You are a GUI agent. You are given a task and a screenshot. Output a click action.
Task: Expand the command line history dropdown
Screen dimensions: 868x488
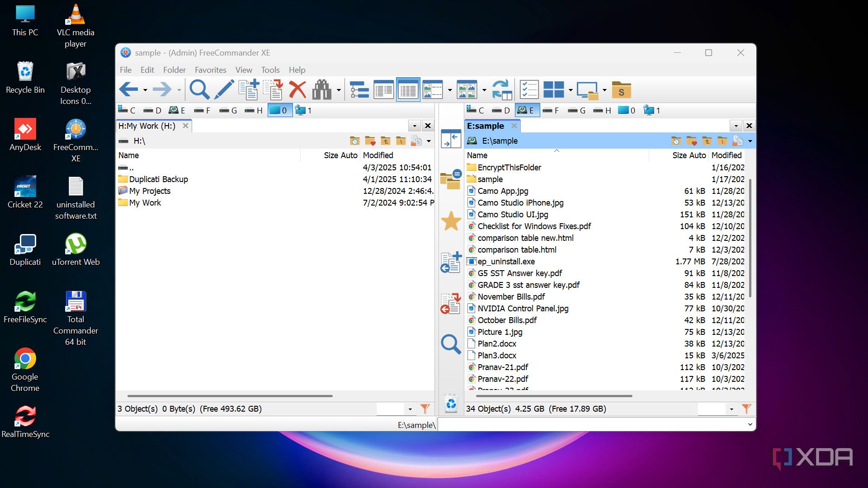(x=750, y=424)
